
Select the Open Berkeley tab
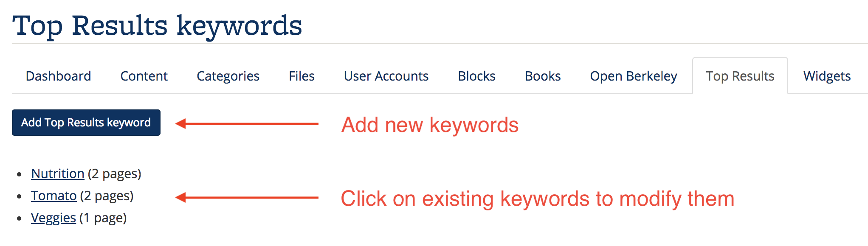coord(634,76)
